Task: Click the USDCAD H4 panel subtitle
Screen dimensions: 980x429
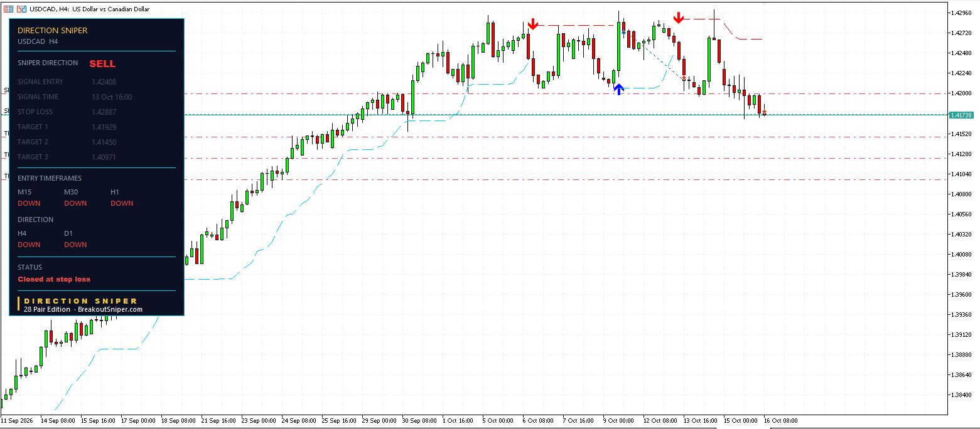Action: click(38, 41)
